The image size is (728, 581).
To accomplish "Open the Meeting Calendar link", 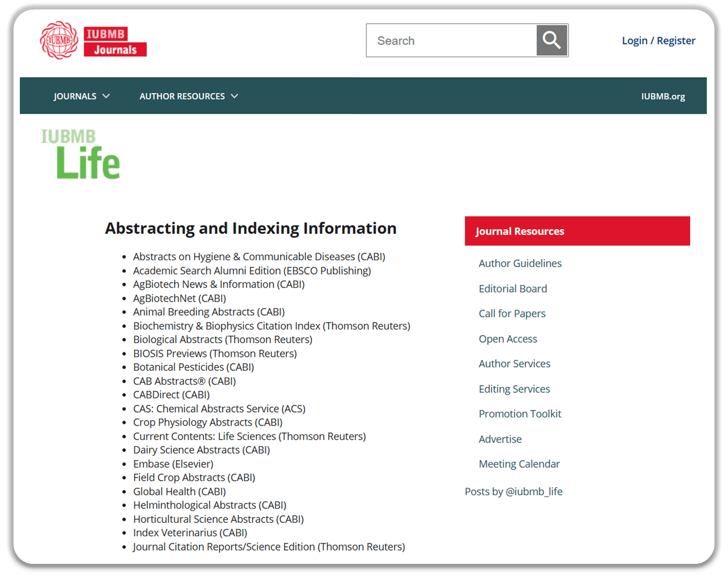I will (519, 464).
